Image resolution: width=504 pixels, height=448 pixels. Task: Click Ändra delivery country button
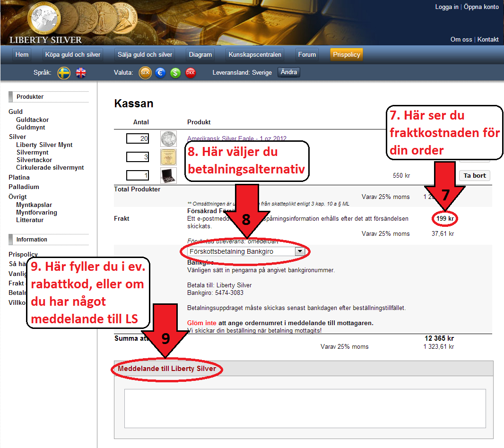tap(289, 72)
